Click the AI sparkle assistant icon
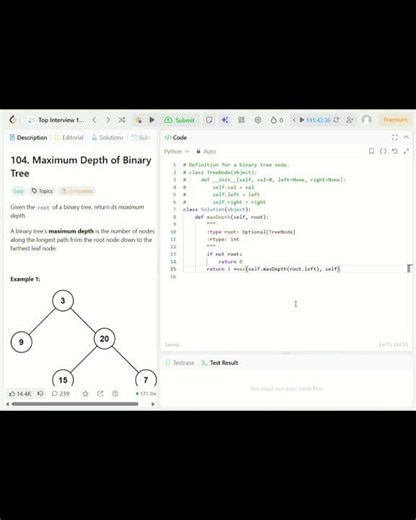Image resolution: width=416 pixels, height=520 pixels. (225, 120)
